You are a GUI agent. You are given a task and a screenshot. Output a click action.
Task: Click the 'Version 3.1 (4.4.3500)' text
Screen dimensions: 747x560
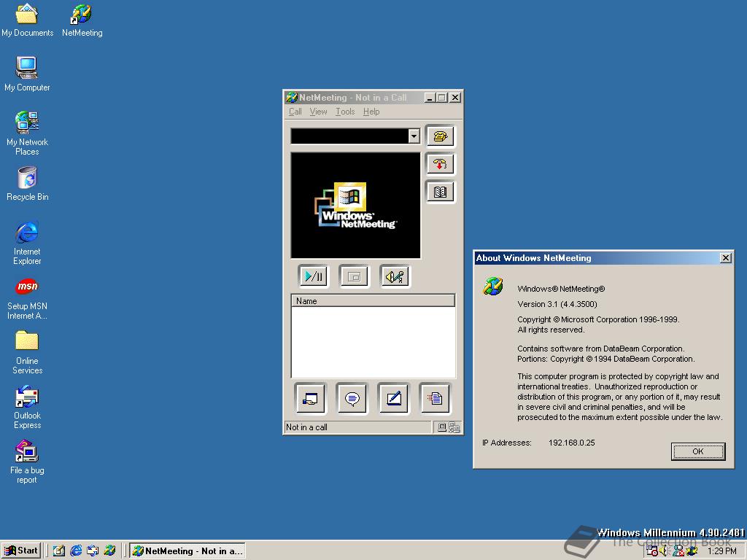(x=557, y=304)
